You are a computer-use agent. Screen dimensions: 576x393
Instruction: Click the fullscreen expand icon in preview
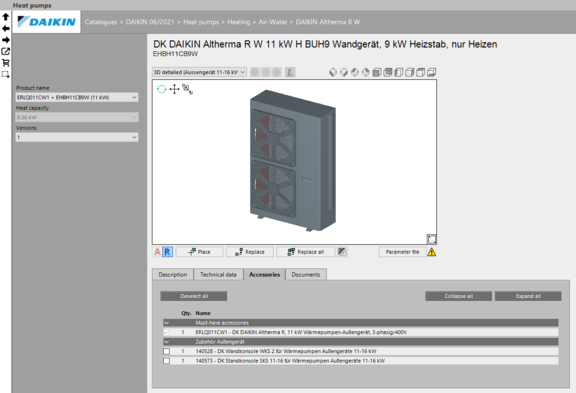(x=432, y=239)
